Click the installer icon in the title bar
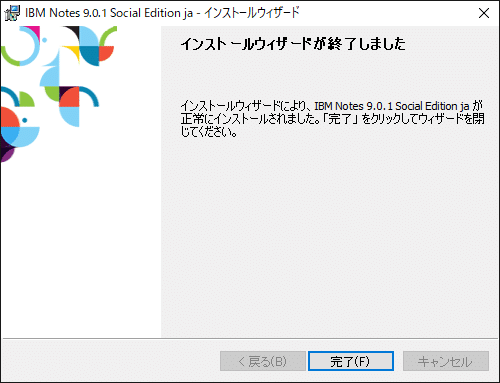Screen dimensions: 500x383 12,13
